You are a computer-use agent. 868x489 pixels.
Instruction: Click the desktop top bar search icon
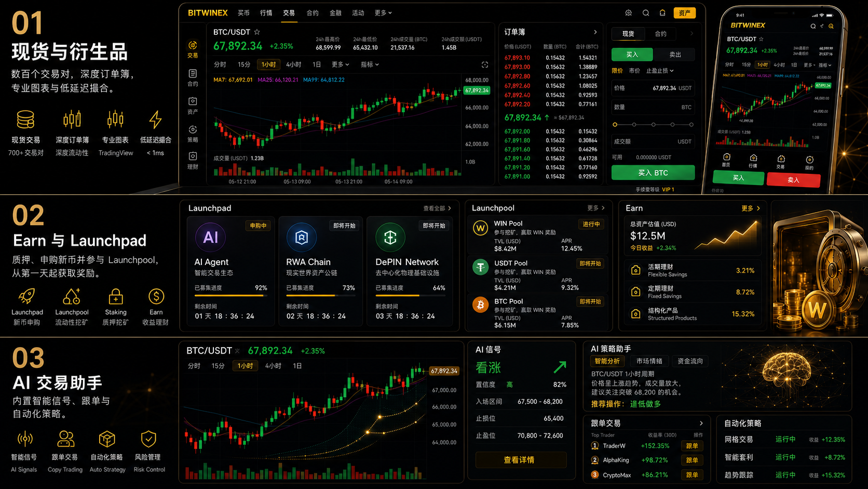point(646,13)
